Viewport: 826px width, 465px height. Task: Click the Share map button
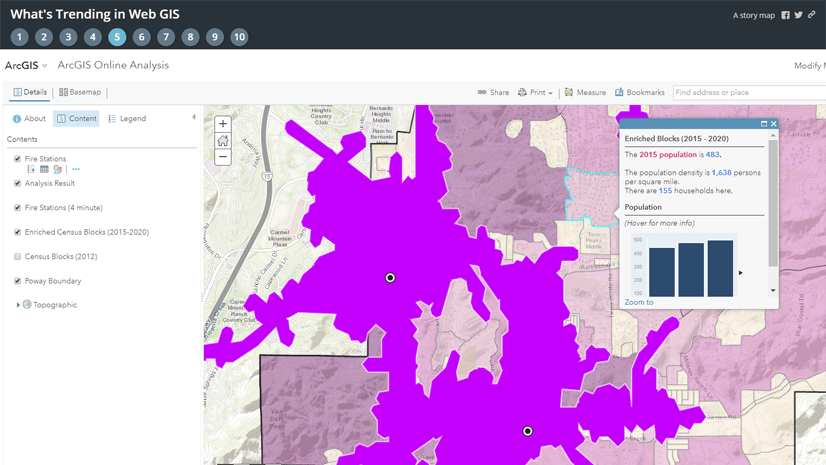(493, 92)
